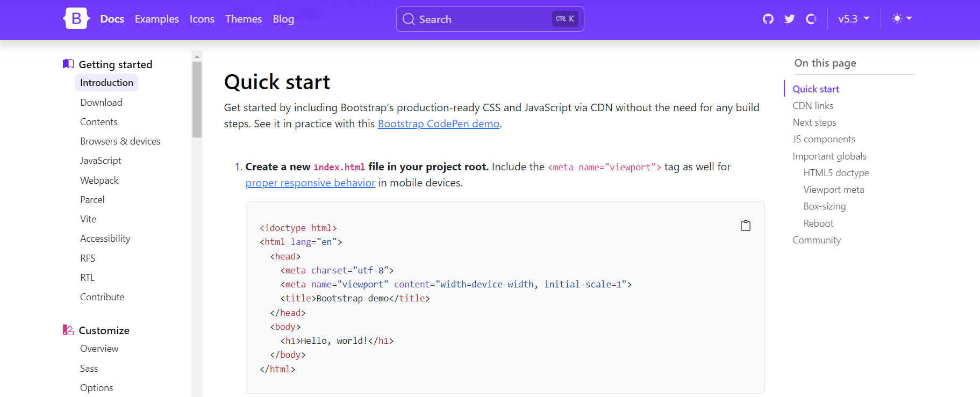980x397 pixels.
Task: Open the Blog nav item
Action: (x=283, y=19)
